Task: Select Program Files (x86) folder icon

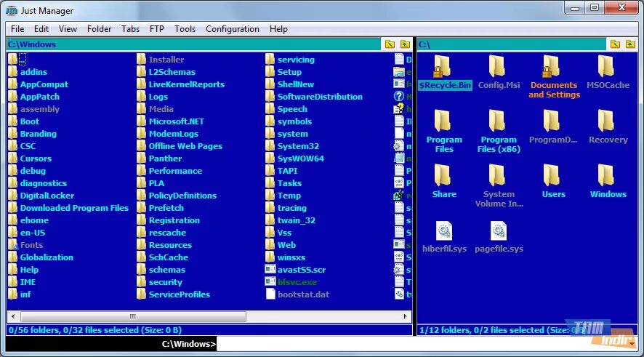Action: point(497,121)
